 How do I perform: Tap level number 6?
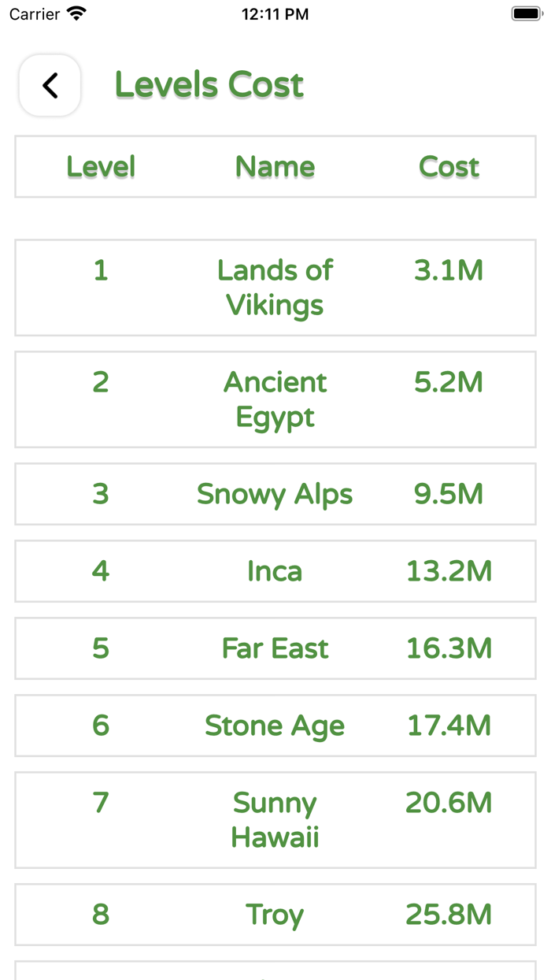101,726
